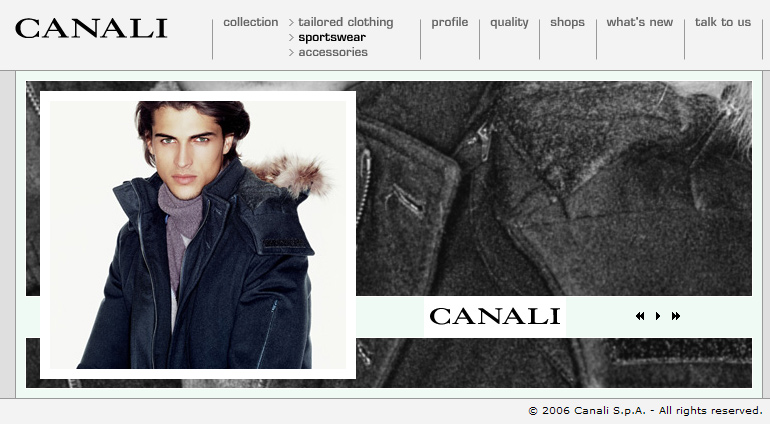770x424 pixels.
Task: Click the grayscale coat fabric background image
Action: pos(554,189)
